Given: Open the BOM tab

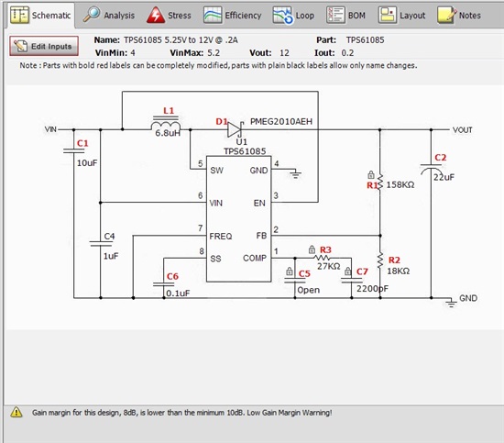Looking at the screenshot, I should click(x=345, y=15).
